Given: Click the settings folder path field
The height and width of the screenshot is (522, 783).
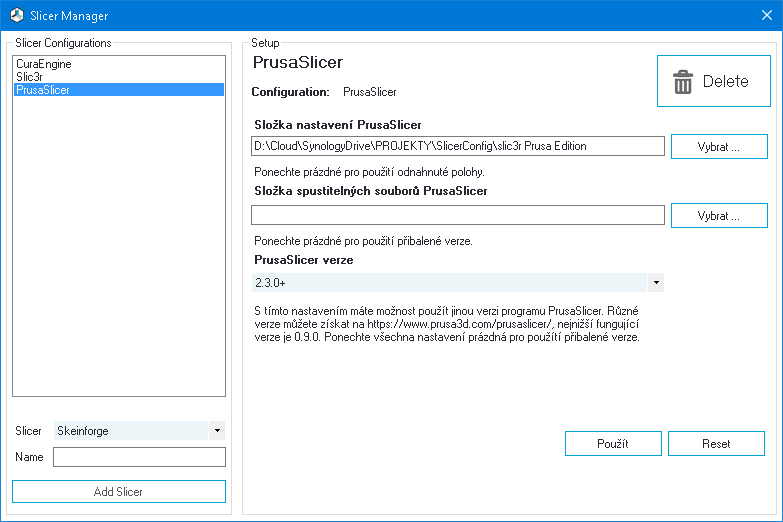Looking at the screenshot, I should (x=458, y=146).
